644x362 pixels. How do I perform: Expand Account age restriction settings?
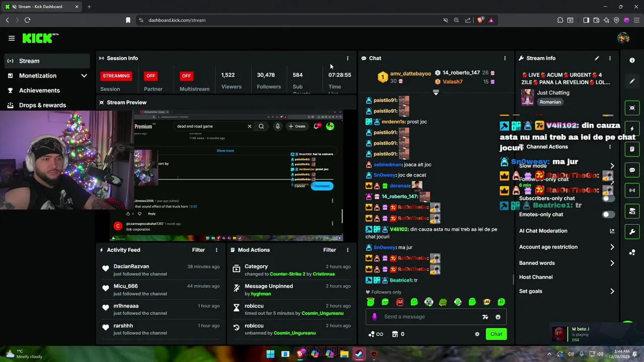(x=612, y=247)
